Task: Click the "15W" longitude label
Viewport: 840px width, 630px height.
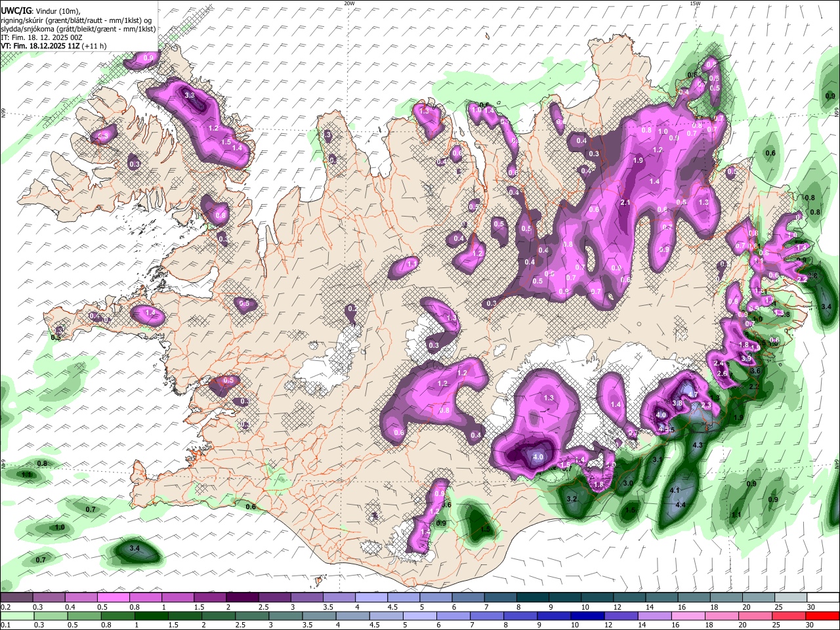Action: [x=695, y=3]
